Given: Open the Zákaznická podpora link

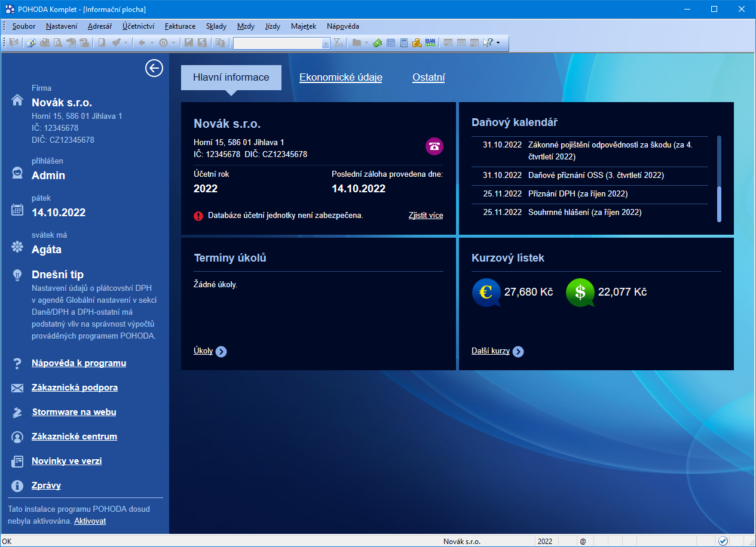Looking at the screenshot, I should click(x=75, y=388).
